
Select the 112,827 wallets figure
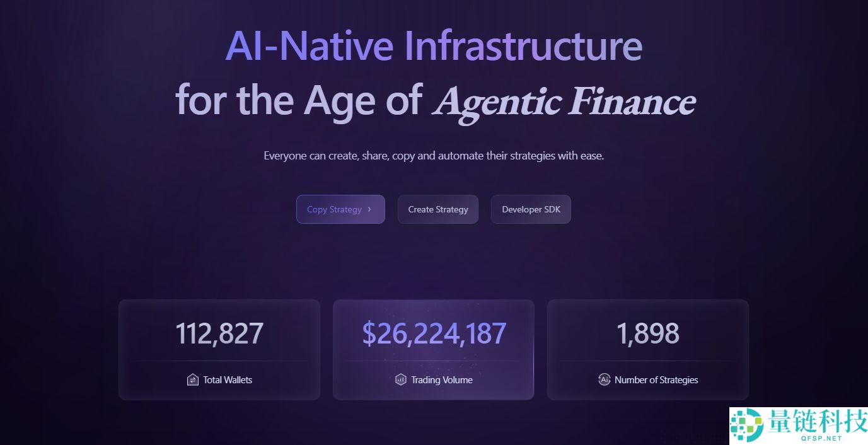coord(219,333)
